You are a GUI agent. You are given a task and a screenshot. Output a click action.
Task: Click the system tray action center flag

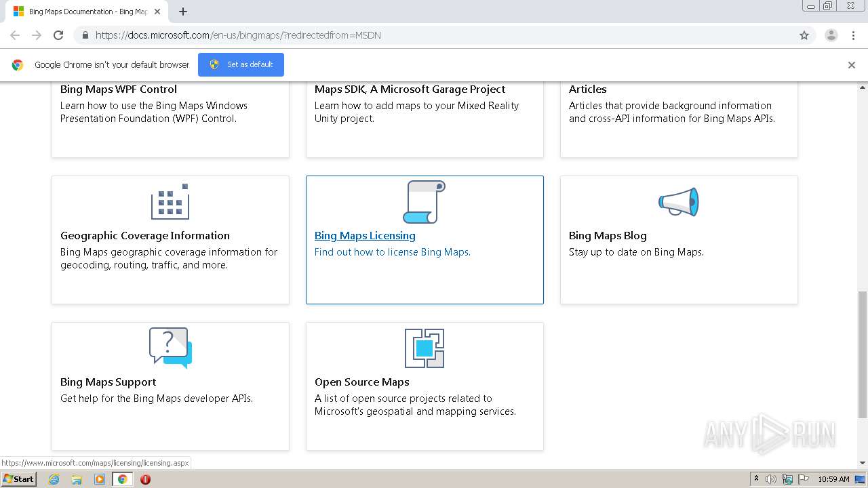pos(804,479)
